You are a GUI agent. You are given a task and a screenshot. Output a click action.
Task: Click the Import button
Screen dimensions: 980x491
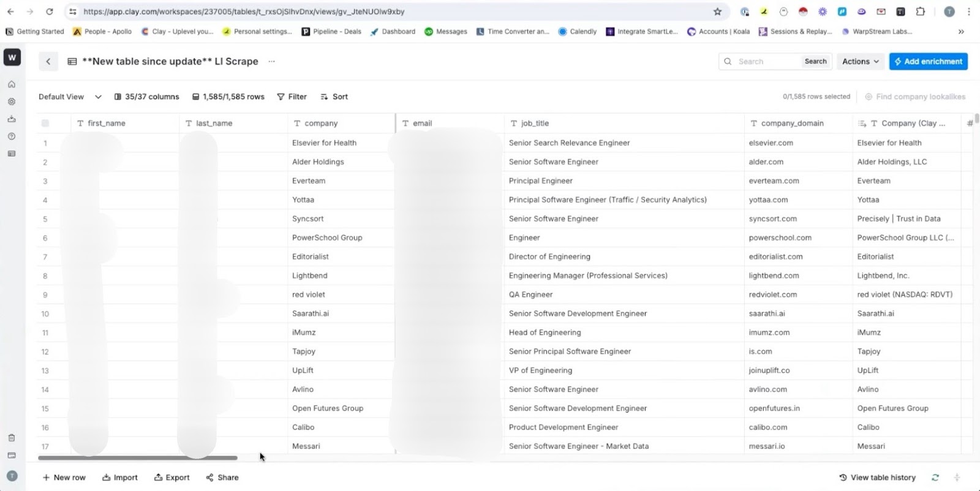pos(120,478)
